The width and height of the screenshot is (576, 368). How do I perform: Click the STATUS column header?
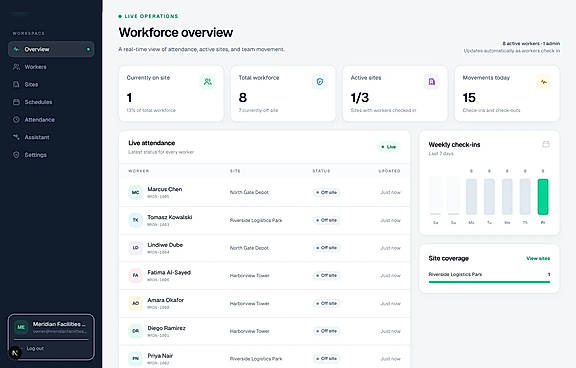point(321,171)
